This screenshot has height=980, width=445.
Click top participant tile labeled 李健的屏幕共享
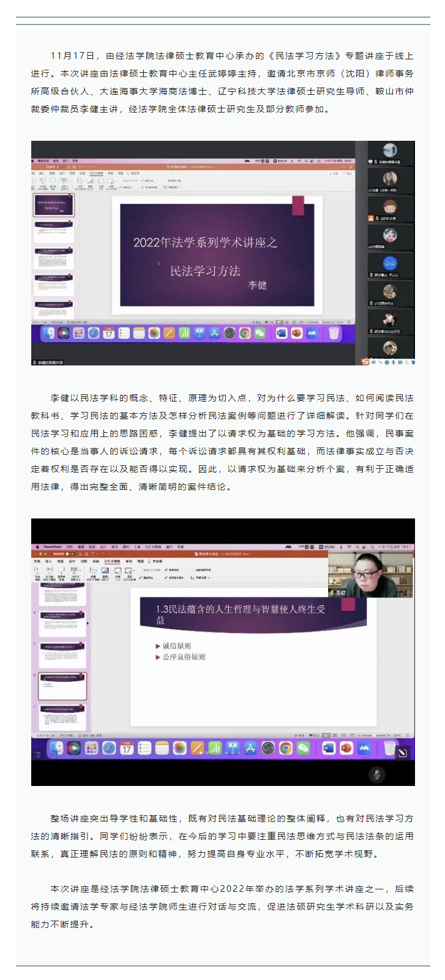tap(390, 153)
